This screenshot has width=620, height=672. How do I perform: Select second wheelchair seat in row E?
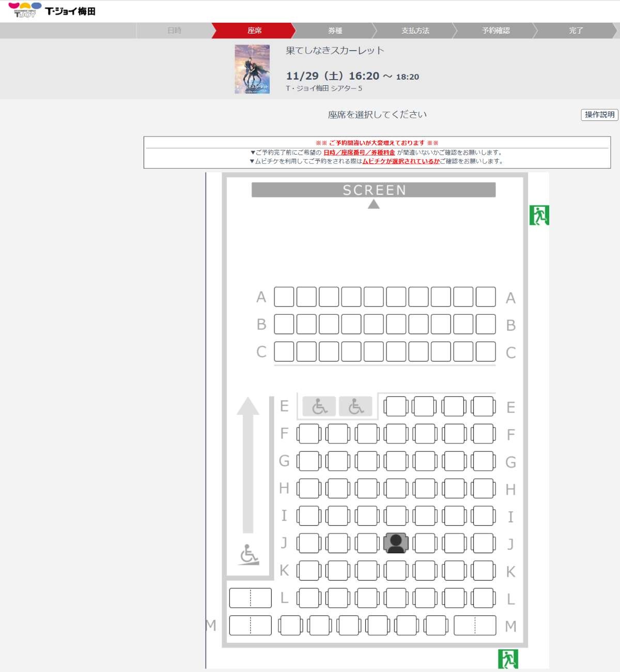[355, 406]
